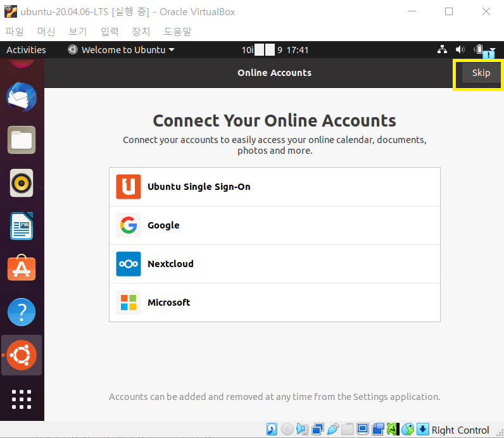Open the 입력 menu

coord(110,32)
